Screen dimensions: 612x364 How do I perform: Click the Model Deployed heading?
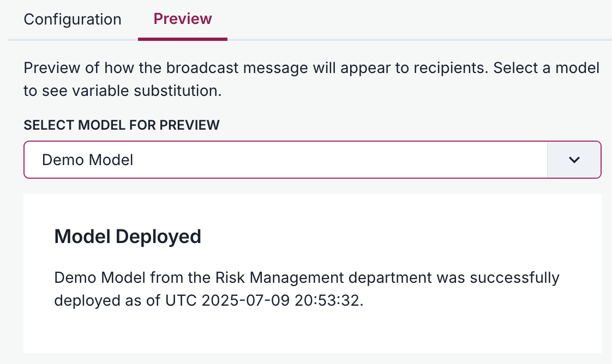pos(127,236)
